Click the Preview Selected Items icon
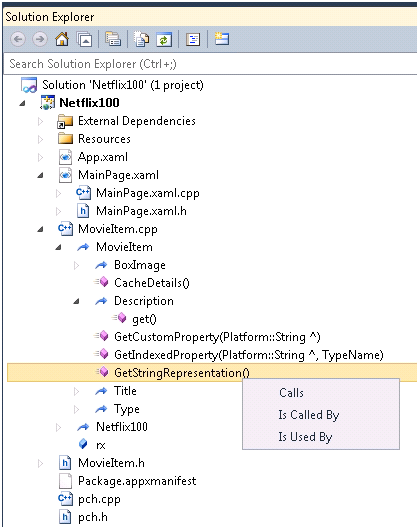 click(x=222, y=39)
